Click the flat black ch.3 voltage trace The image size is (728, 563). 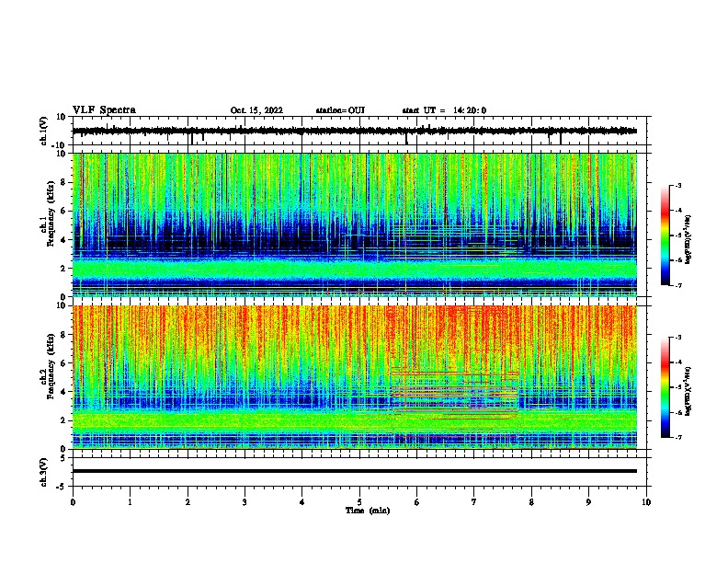[x=355, y=471]
